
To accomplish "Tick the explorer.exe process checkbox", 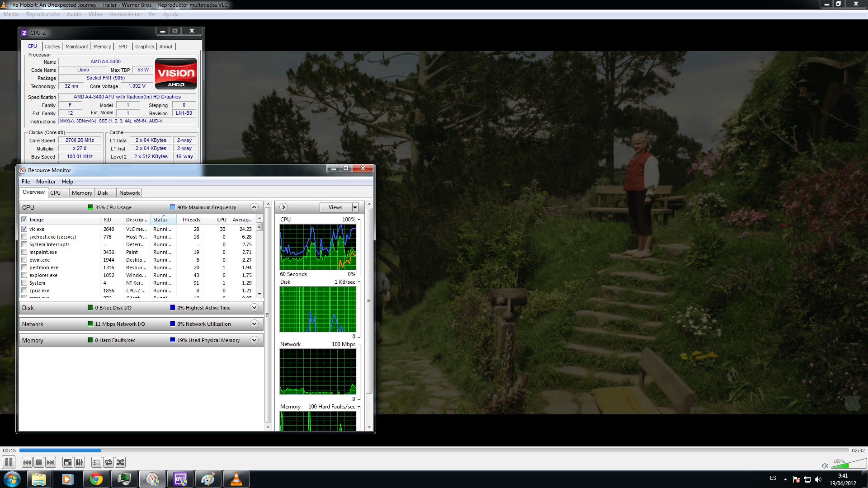I will pos(24,275).
